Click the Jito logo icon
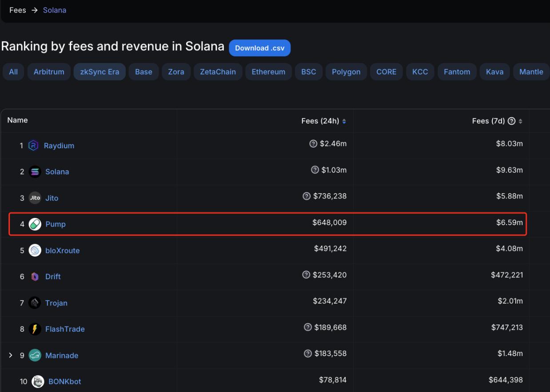This screenshot has height=392, width=550. [35, 198]
